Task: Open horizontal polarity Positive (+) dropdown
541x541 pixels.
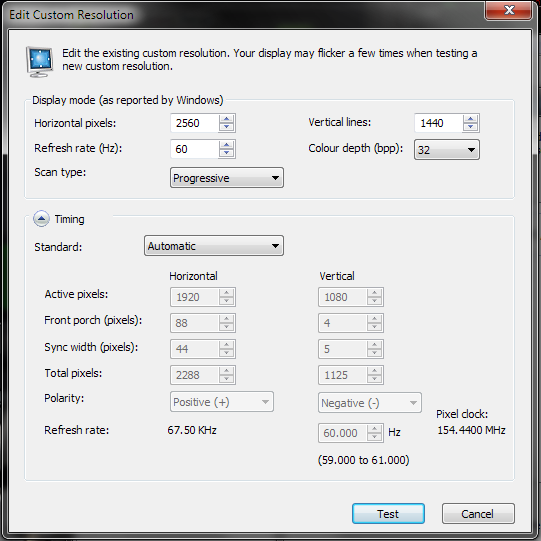Action: tap(222, 402)
